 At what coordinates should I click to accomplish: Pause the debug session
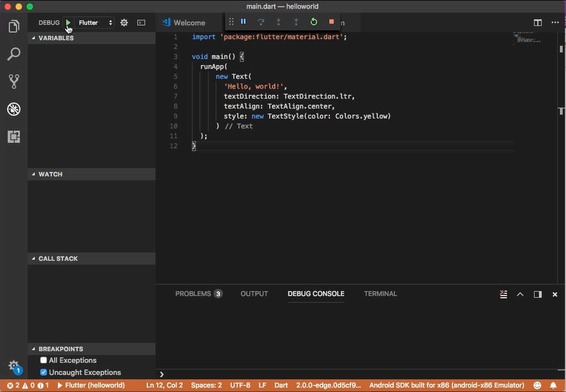[243, 22]
